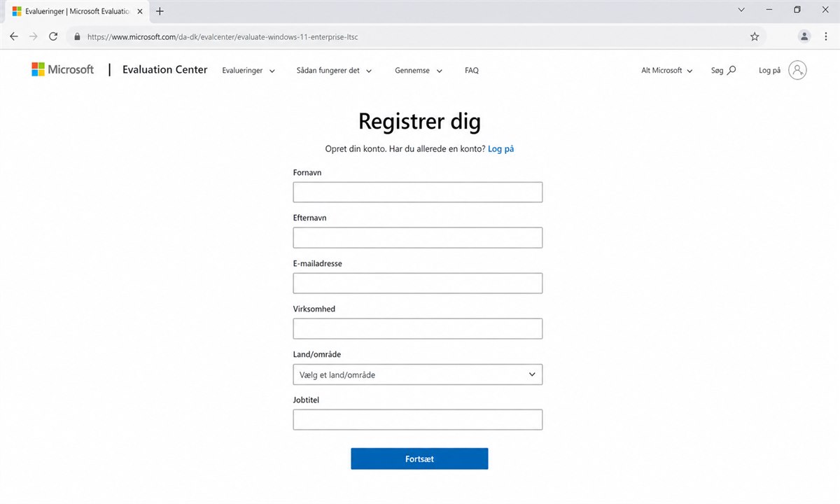Open the browser profile icon

pyautogui.click(x=805, y=36)
